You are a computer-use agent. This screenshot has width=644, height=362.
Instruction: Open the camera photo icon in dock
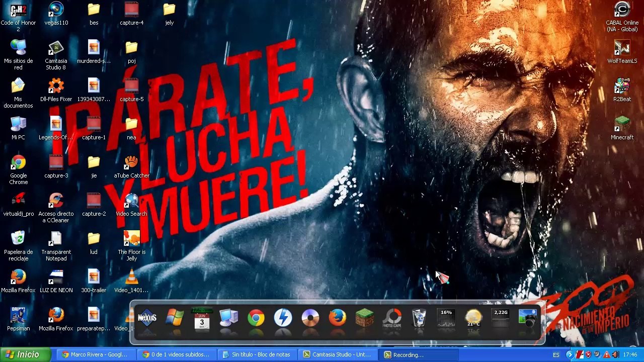click(528, 318)
